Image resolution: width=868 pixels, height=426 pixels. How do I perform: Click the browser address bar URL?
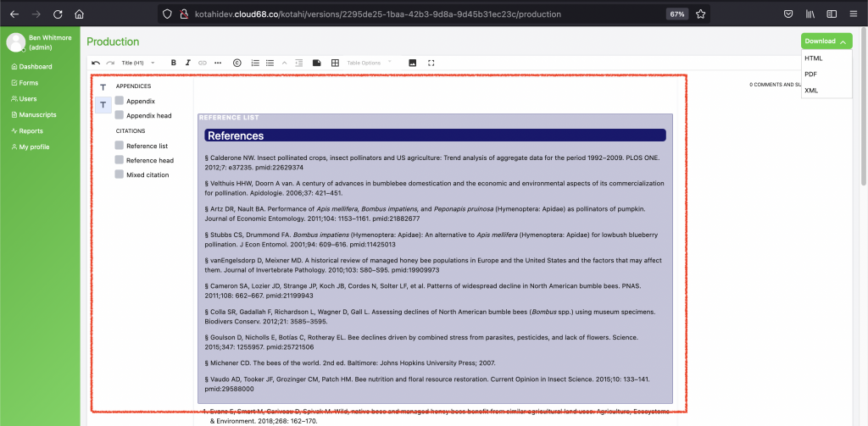tap(378, 14)
